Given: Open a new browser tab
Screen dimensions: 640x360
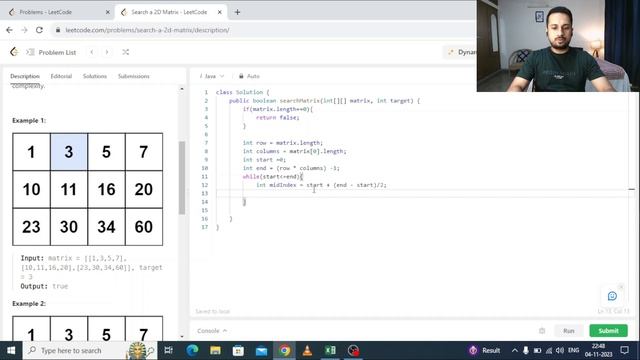Looking at the screenshot, I should [238, 12].
